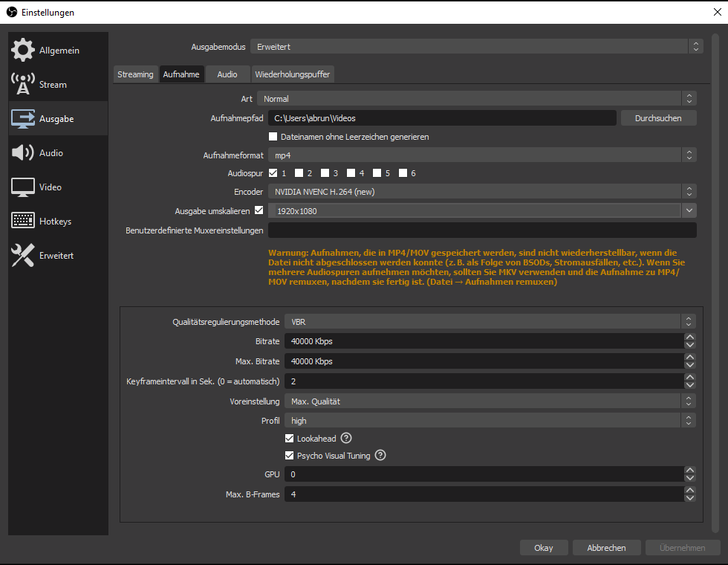Click the Keyframeintervall value field

484,381
